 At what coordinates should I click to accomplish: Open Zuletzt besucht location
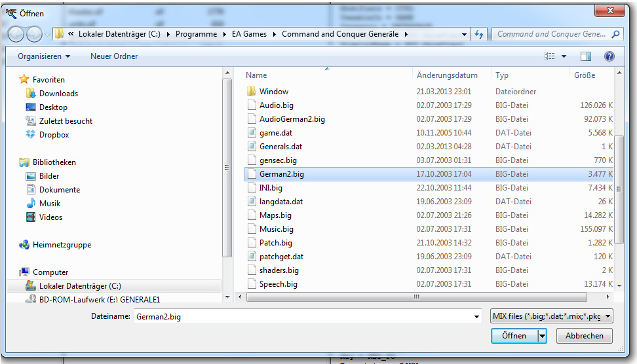(x=66, y=121)
